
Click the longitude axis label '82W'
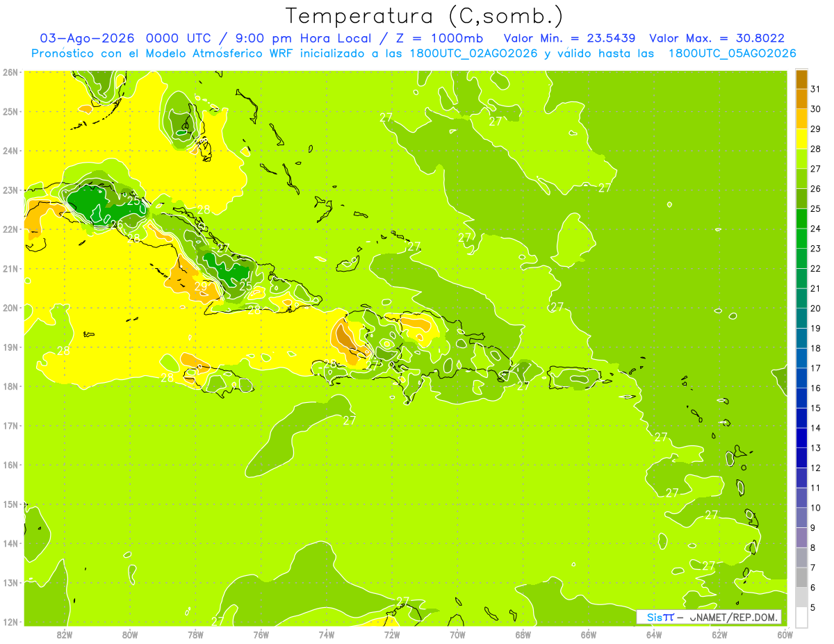click(x=65, y=634)
